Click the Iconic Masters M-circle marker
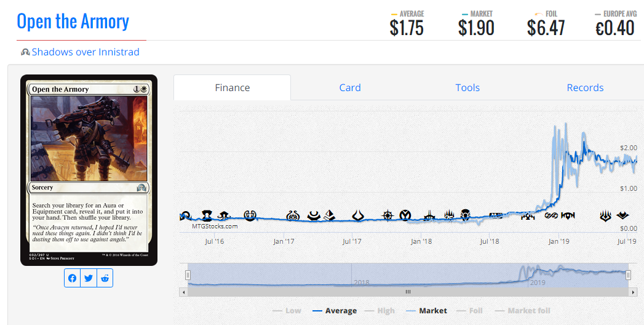This screenshot has height=325, width=644. coord(406,215)
